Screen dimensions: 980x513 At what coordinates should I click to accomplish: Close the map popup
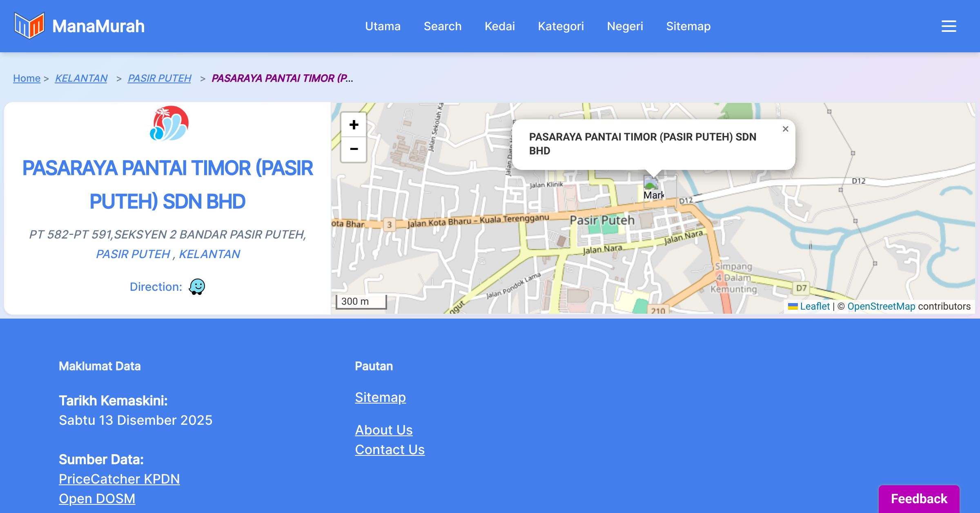click(785, 129)
